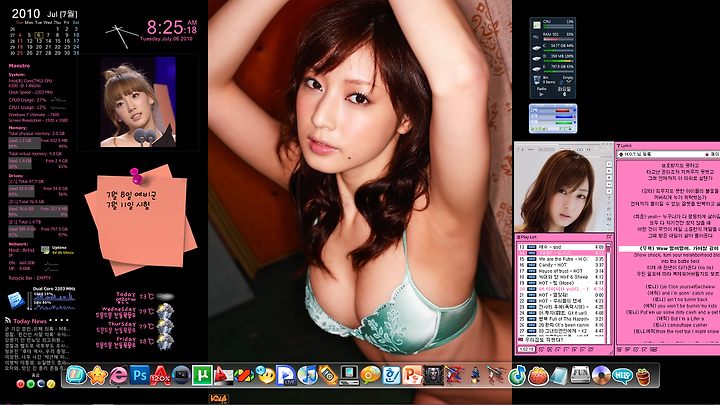Open the red A 120% dock icon

pos(160,376)
